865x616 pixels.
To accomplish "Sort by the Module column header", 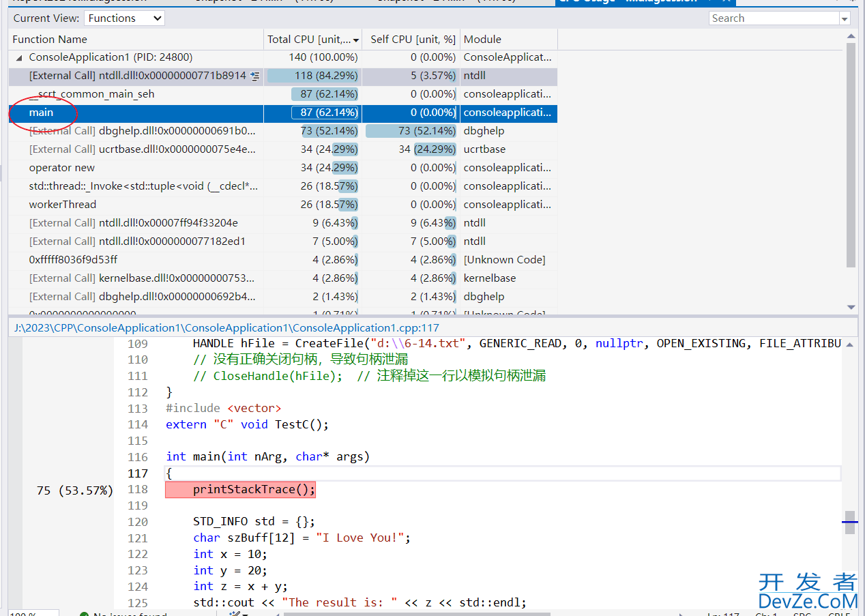I will [x=509, y=40].
